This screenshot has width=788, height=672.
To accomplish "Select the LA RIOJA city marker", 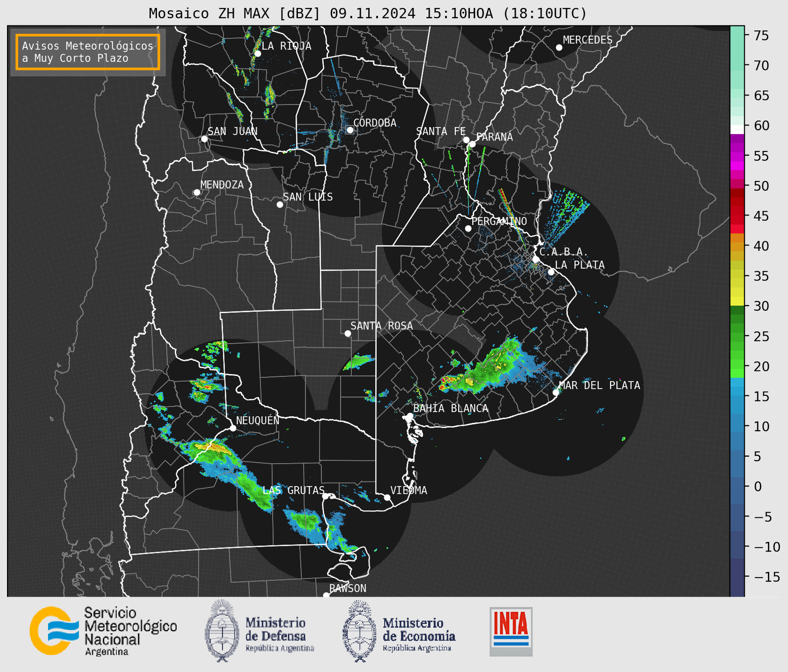I will 257,54.
